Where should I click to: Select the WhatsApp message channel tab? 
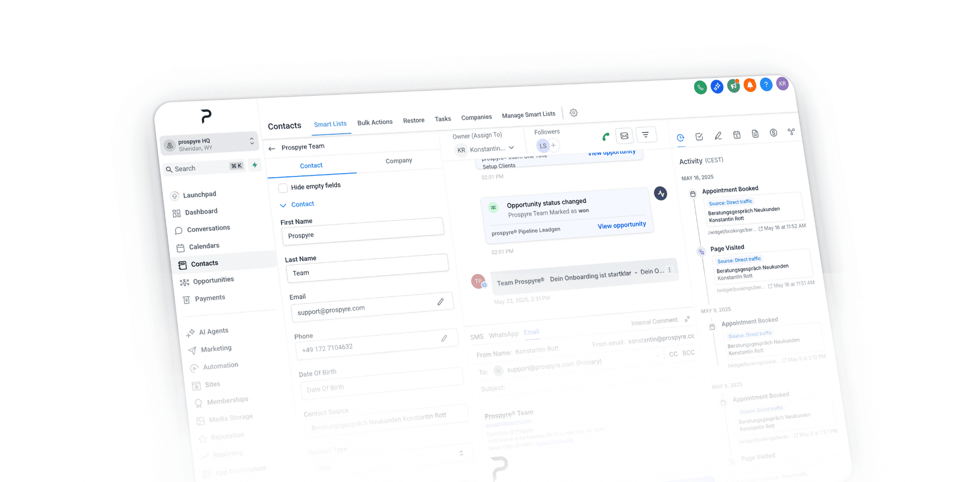click(504, 335)
